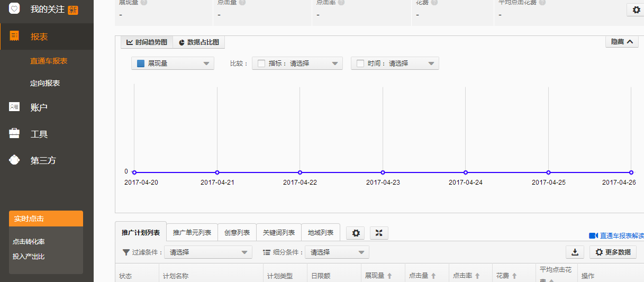Click chart data point for 2017-04-22
Viewport: 644px width, 282px height.
pos(300,172)
